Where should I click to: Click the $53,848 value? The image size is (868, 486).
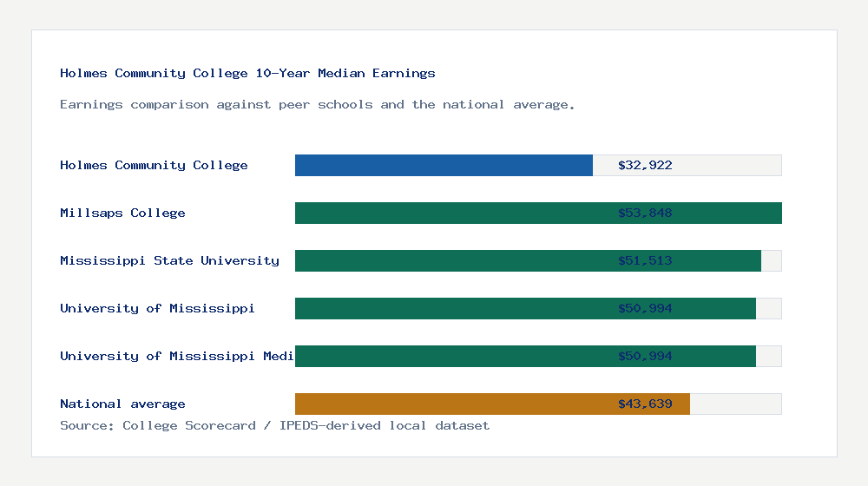[x=645, y=213]
